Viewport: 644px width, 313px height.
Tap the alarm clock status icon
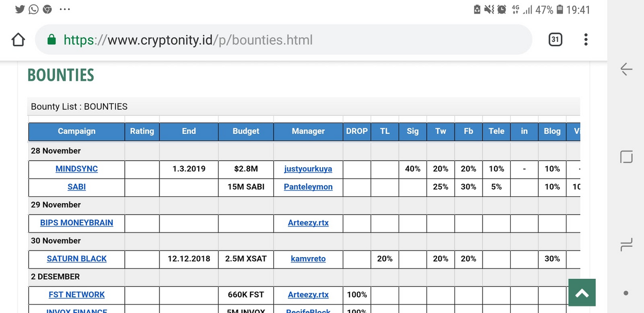502,10
